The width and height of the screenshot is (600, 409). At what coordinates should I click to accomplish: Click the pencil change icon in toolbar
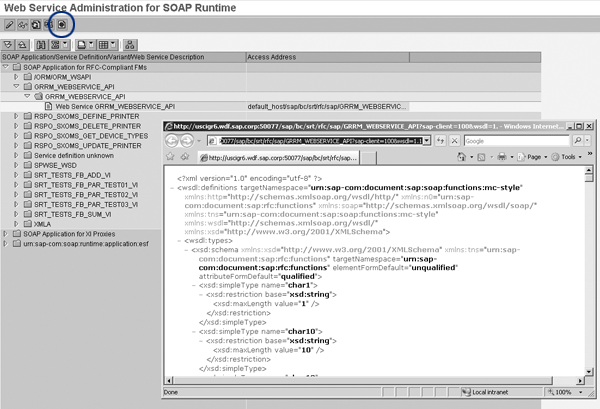click(8, 24)
